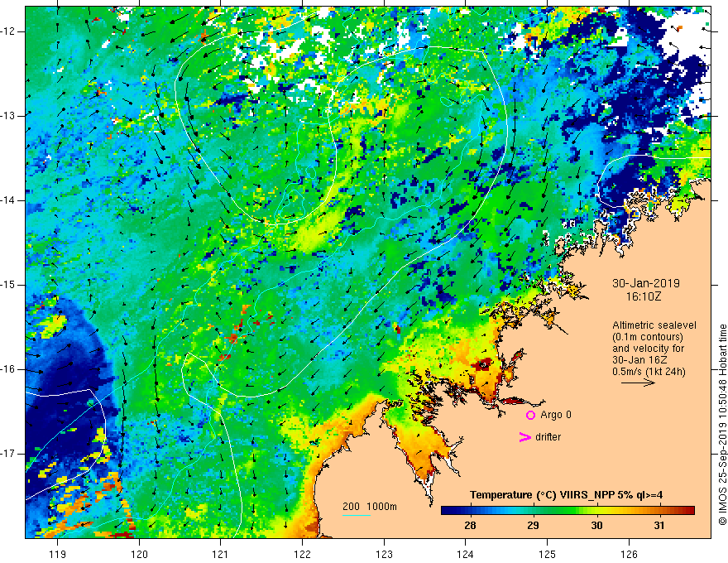Click the Temperature VIIRS_NPP colorbar title
The height and width of the screenshot is (563, 728).
566,495
